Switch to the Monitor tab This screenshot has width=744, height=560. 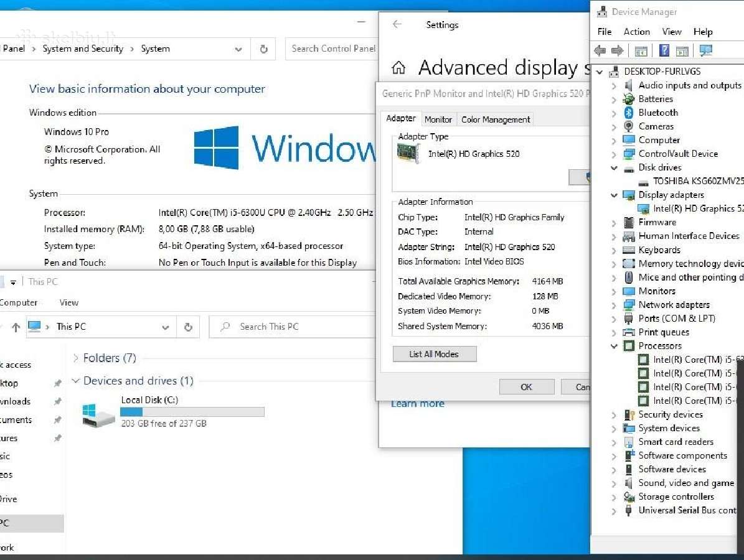tap(438, 119)
